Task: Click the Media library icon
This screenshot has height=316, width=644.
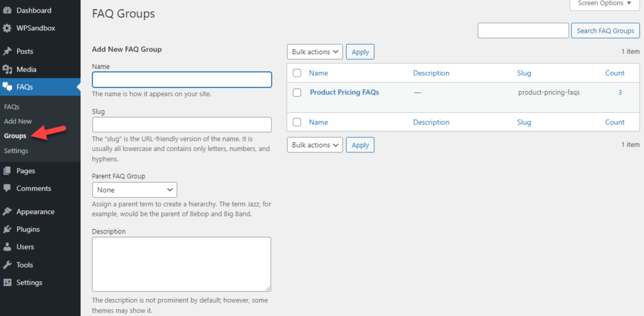Action: point(8,69)
